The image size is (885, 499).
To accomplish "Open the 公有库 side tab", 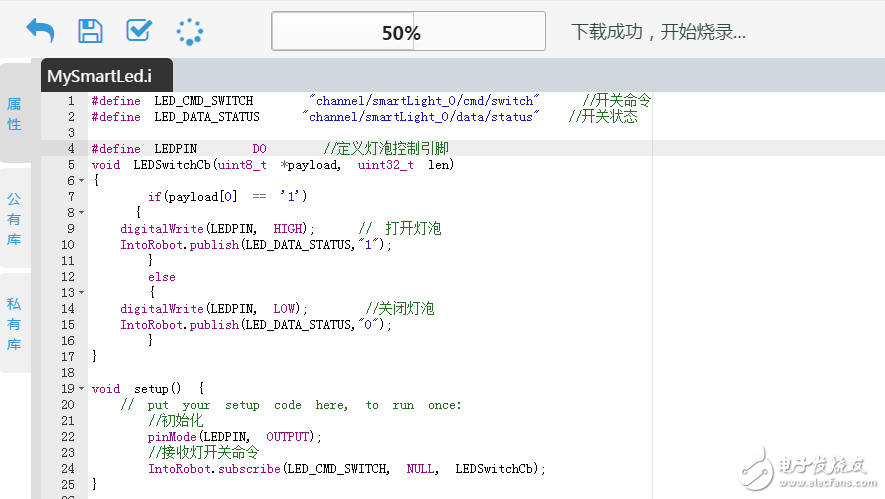I will click(14, 219).
